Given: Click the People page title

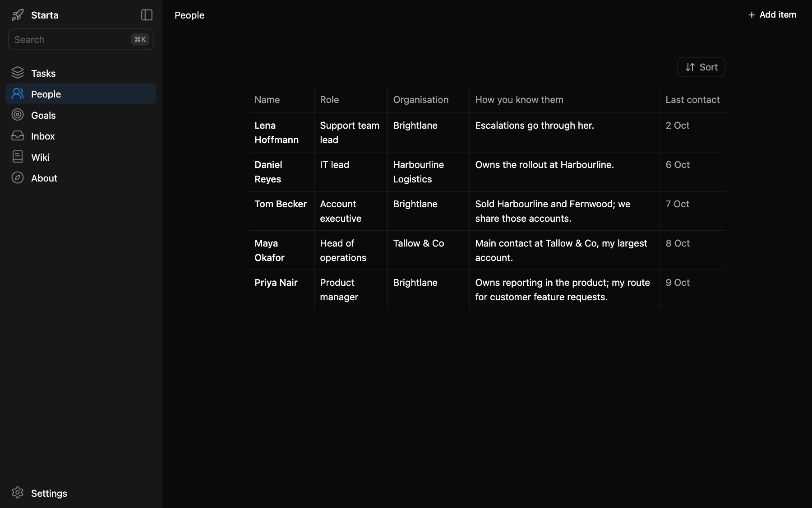Looking at the screenshot, I should [189, 15].
